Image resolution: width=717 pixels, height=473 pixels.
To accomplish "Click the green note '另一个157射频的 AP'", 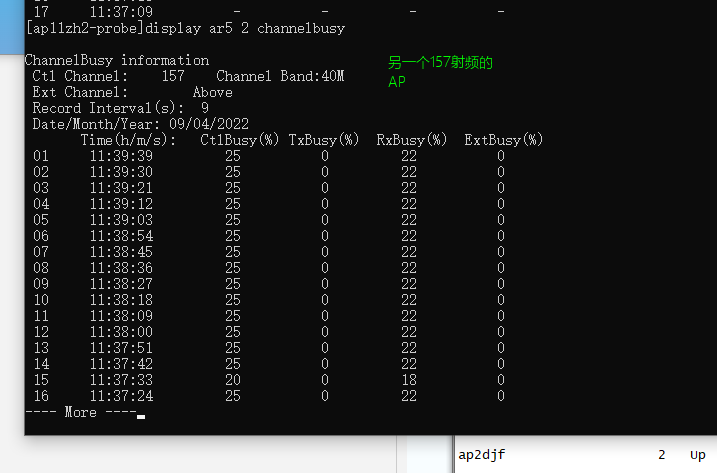I will pos(440,71).
